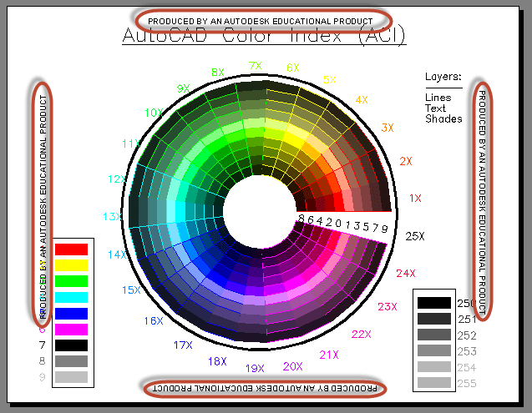Click the gray swatch labeled 251
The width and height of the screenshot is (532, 413).
[x=434, y=319]
